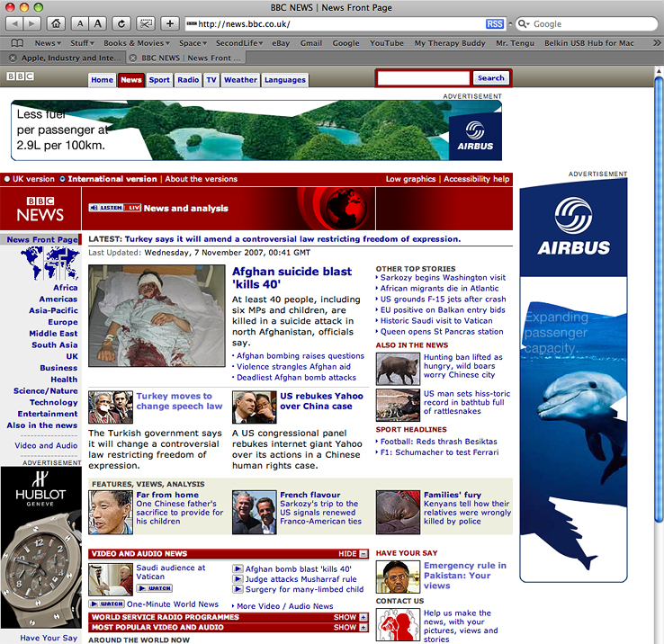The height and width of the screenshot is (644, 664).
Task: Open the wild boar story thumbnail
Action: tap(398, 369)
